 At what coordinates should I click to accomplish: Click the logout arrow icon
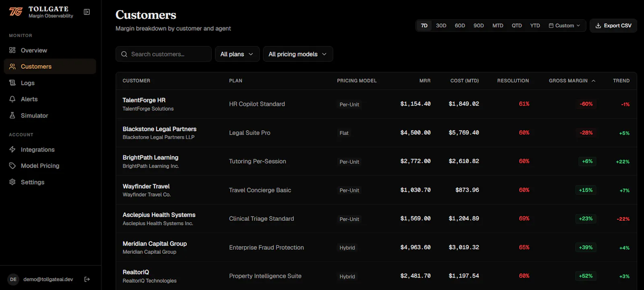(87, 279)
